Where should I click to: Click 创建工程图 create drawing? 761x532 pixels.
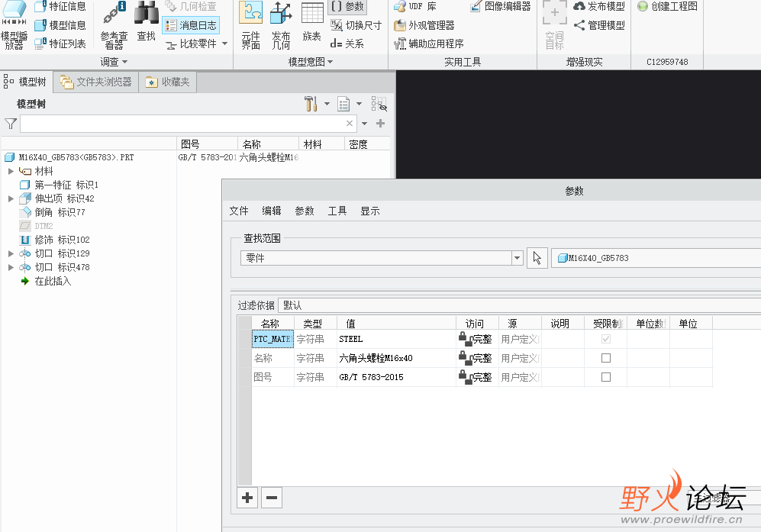click(667, 6)
